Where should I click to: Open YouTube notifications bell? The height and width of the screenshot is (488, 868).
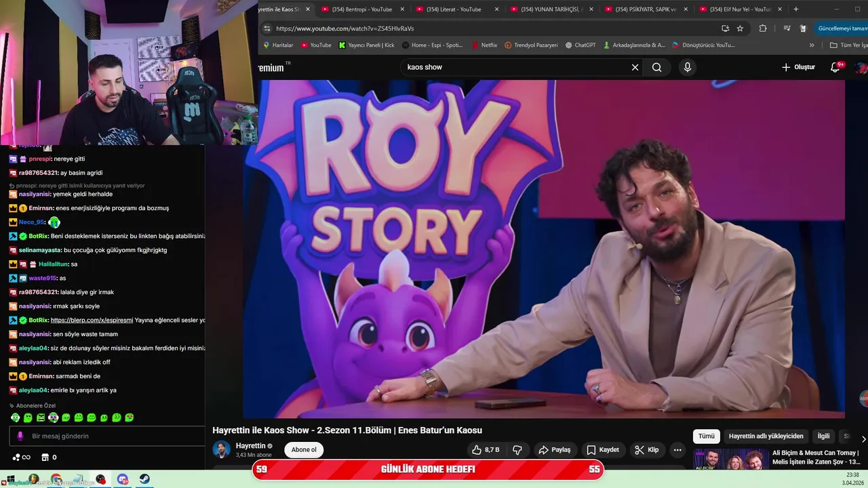[x=835, y=67]
